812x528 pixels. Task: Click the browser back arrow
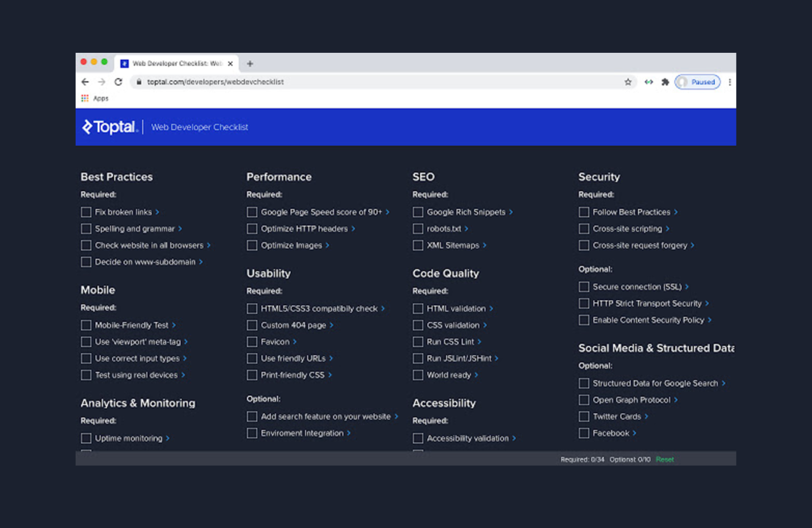85,82
